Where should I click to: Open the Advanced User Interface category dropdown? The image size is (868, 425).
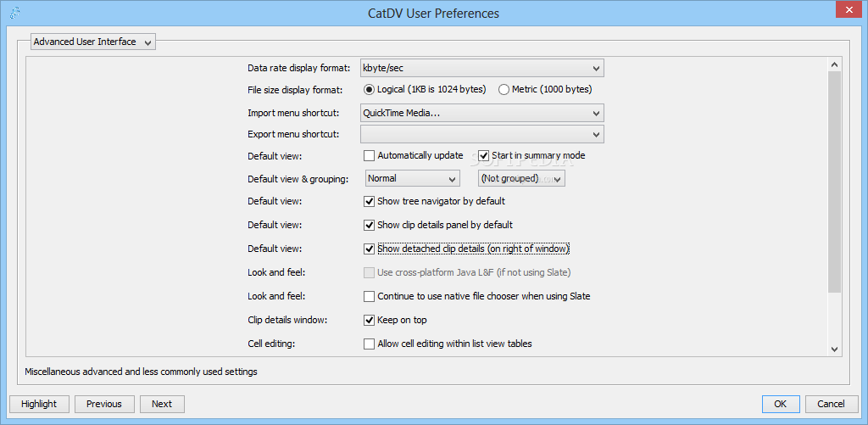(93, 42)
